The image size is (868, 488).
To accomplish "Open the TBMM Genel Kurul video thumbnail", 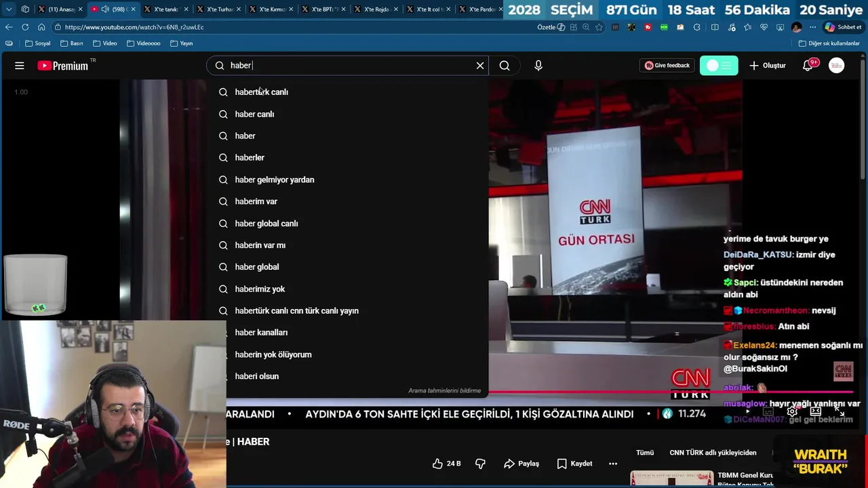I will point(671,479).
